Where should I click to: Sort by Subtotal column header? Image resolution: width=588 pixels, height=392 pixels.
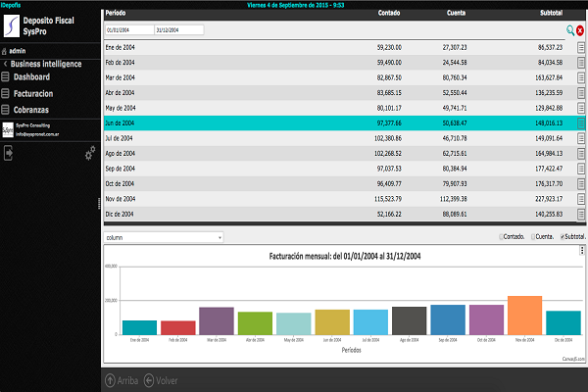click(x=551, y=13)
